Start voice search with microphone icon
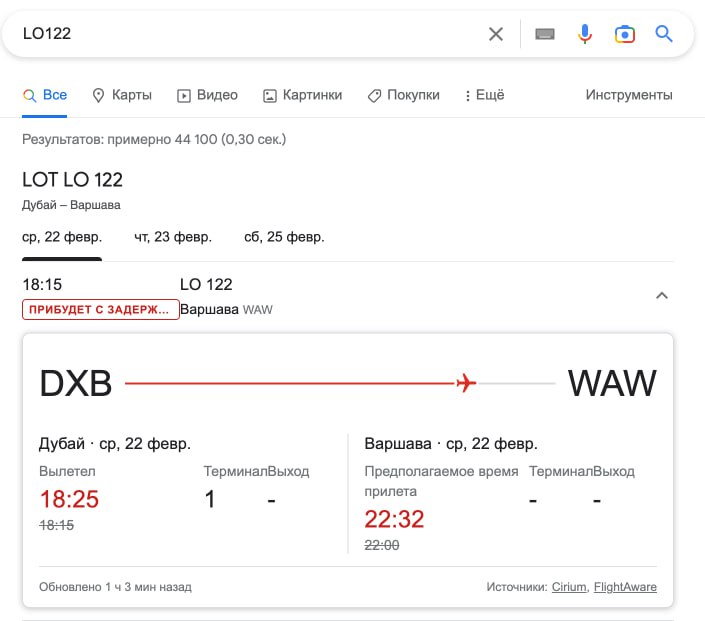 (x=585, y=34)
